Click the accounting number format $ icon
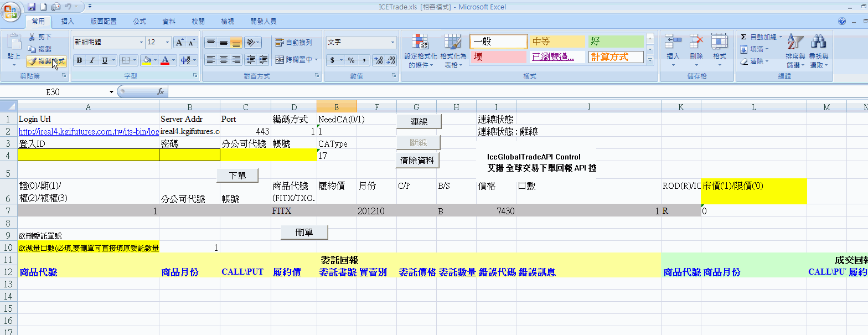The width and height of the screenshot is (868, 335). (332, 60)
